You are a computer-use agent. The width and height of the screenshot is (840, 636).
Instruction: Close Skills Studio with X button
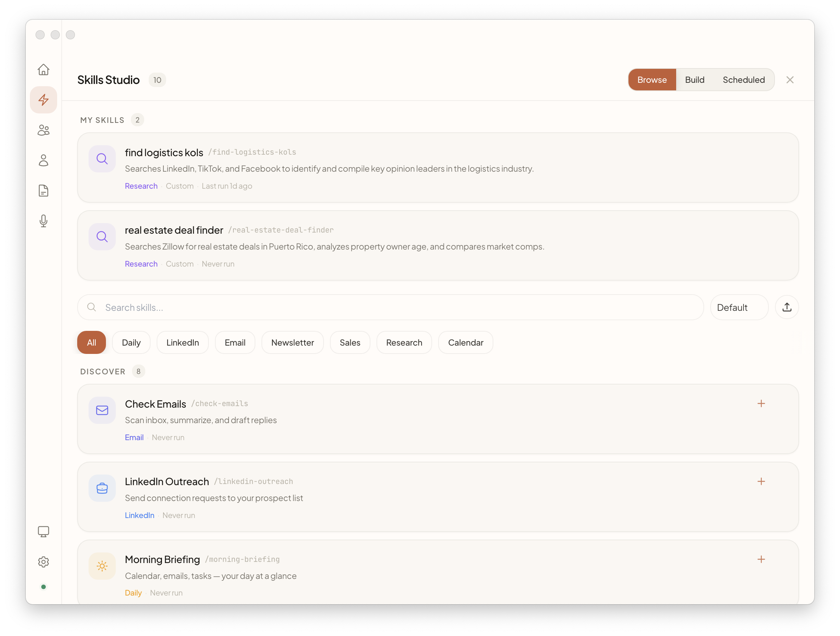click(790, 80)
